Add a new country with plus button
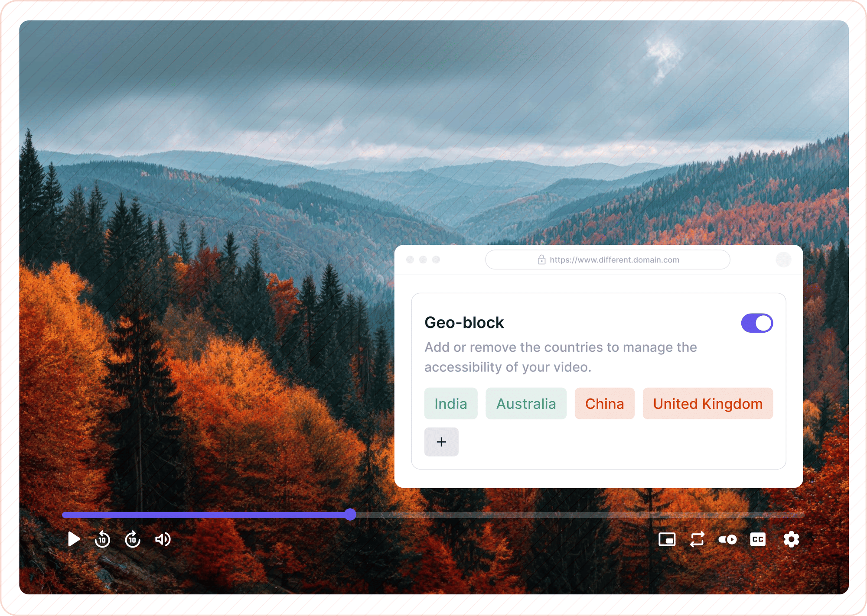867x616 pixels. tap(441, 442)
